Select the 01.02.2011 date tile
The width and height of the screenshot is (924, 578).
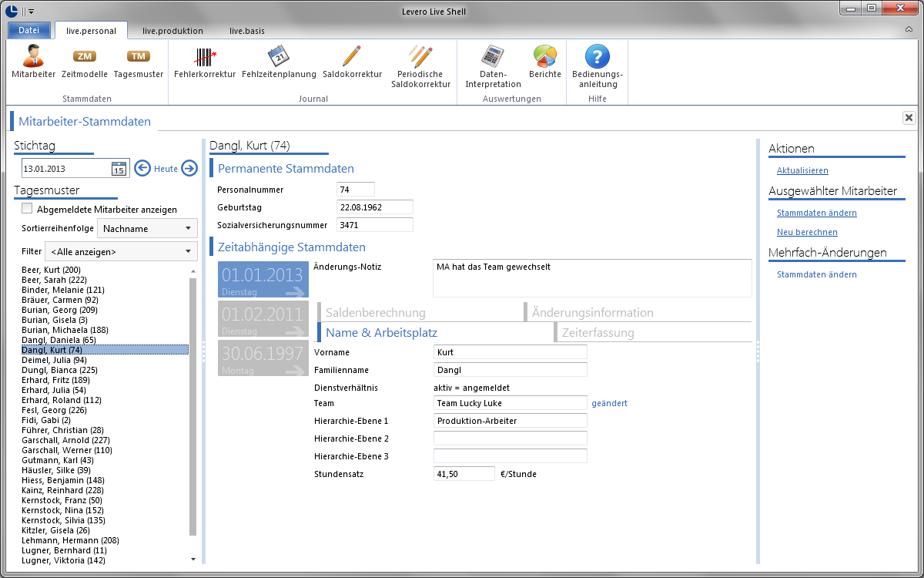tap(263, 319)
